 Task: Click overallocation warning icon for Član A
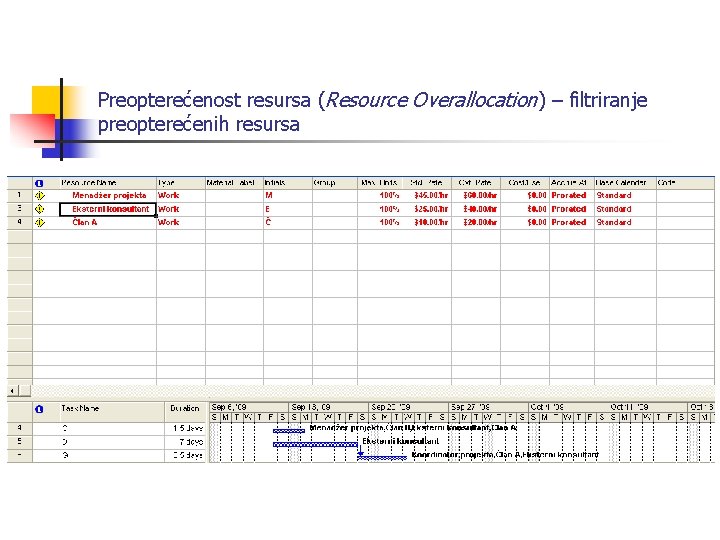click(x=40, y=223)
